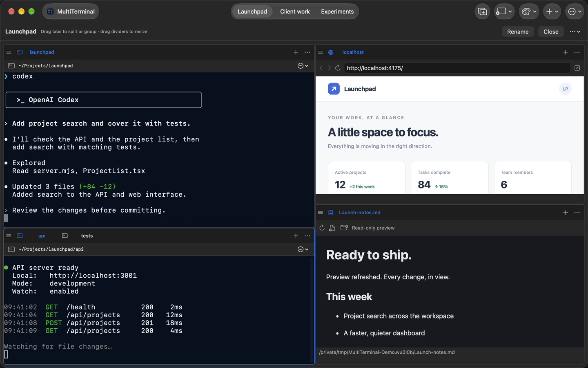Add a tab in the Launch-notes.md pane
The width and height of the screenshot is (588, 368).
tap(566, 213)
